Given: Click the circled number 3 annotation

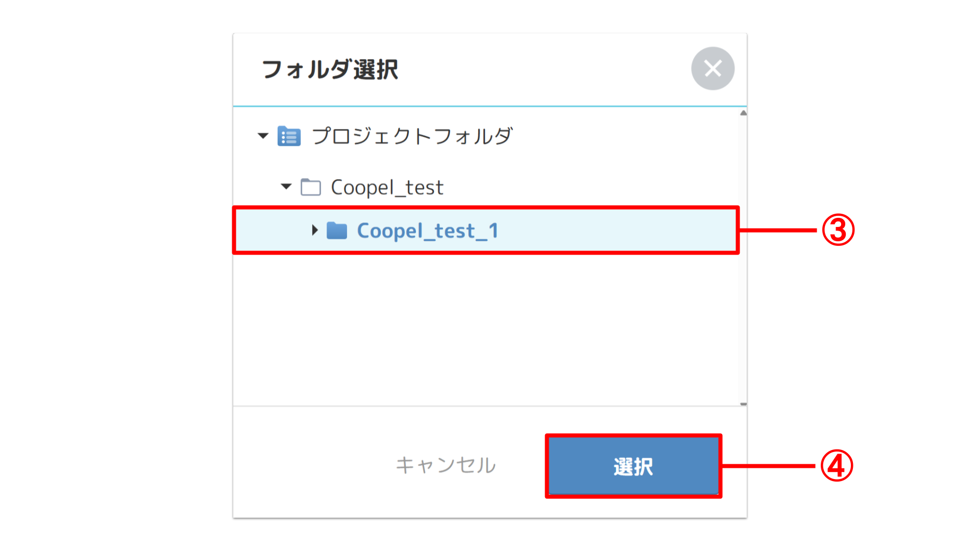Looking at the screenshot, I should coord(838,230).
